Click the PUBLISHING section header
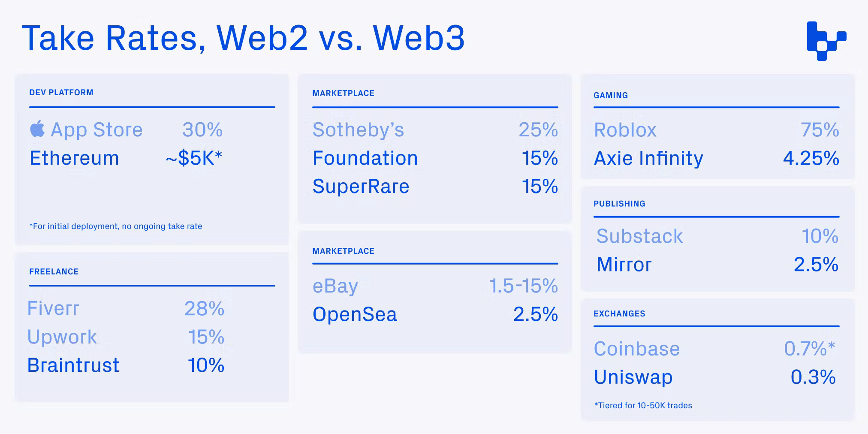Image resolution: width=868 pixels, height=434 pixels. 619,204
